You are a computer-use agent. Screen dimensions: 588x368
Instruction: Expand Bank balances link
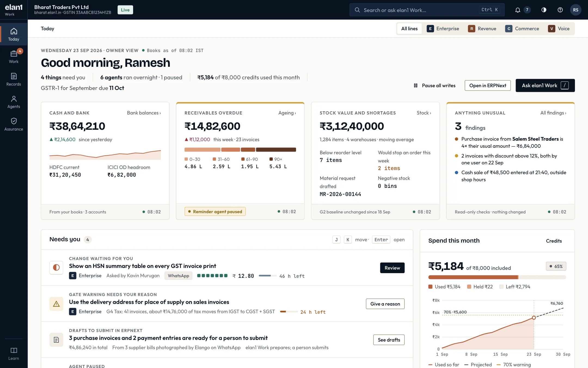coord(144,113)
